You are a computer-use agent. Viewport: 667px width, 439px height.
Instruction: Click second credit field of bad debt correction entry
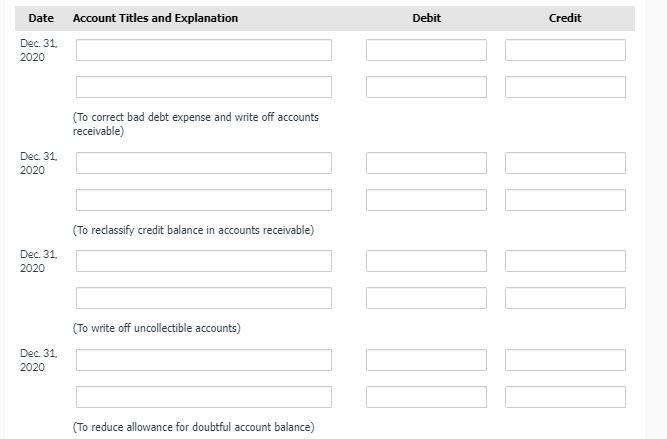(x=565, y=87)
